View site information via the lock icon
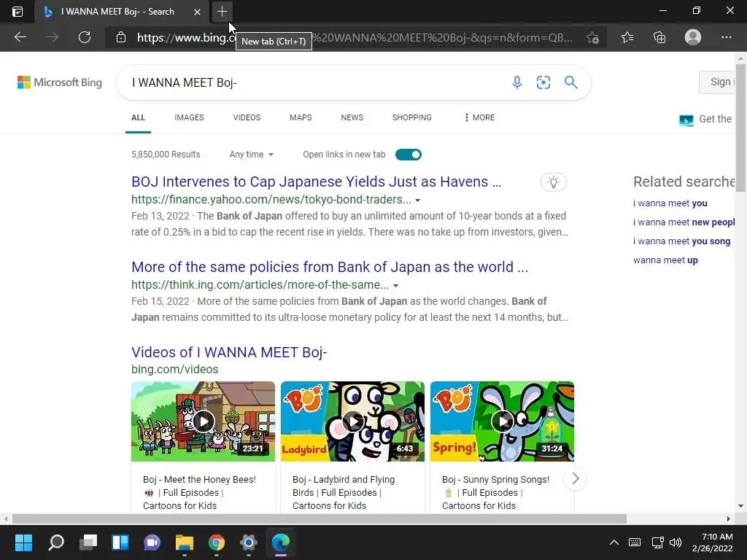 [x=121, y=37]
